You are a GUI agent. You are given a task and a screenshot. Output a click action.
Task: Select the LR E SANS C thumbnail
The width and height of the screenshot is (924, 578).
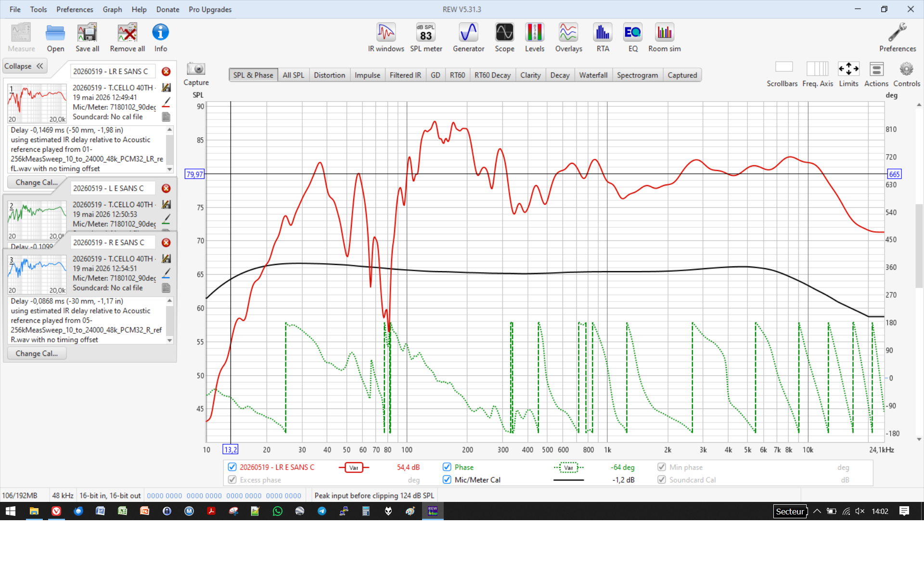pos(37,104)
